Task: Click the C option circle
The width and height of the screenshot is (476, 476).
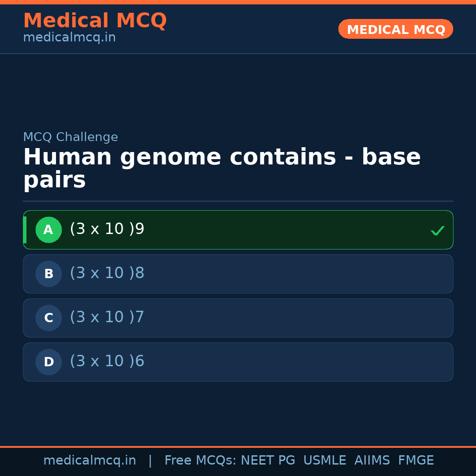Action: (x=48, y=318)
